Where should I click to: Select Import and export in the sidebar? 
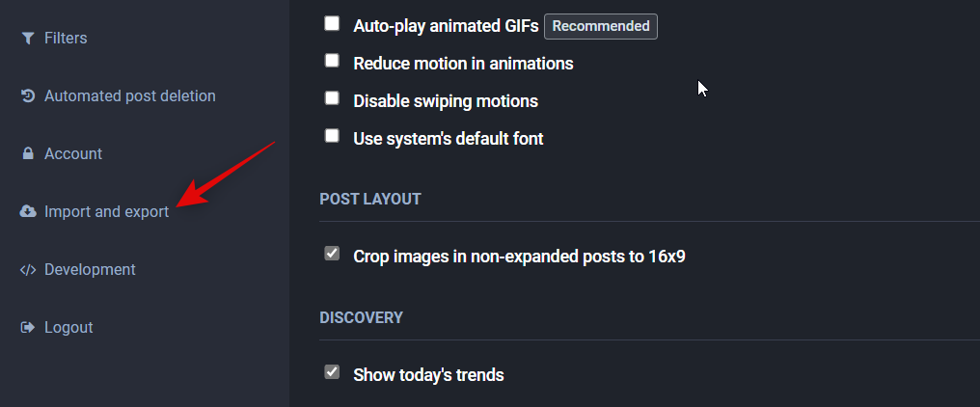(107, 212)
